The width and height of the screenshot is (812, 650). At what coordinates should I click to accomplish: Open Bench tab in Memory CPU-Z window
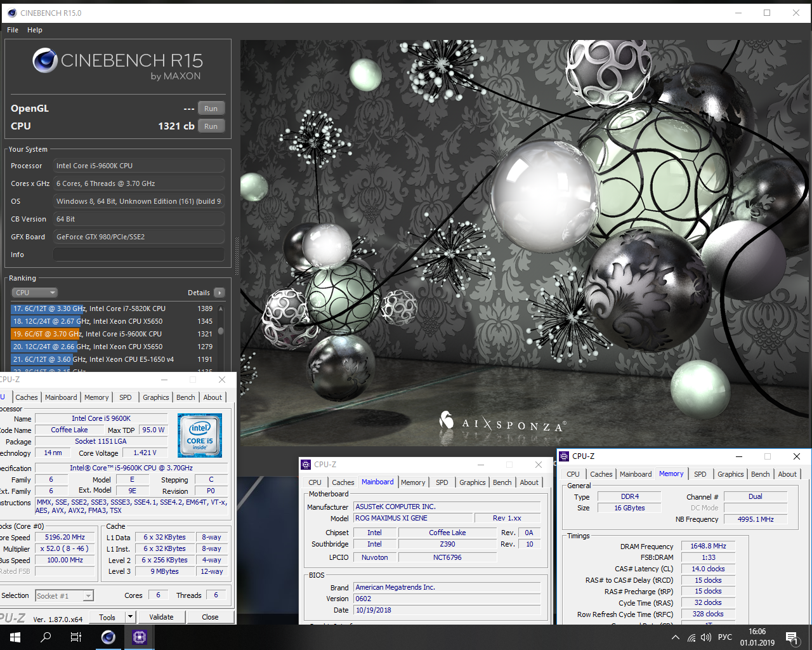point(761,474)
